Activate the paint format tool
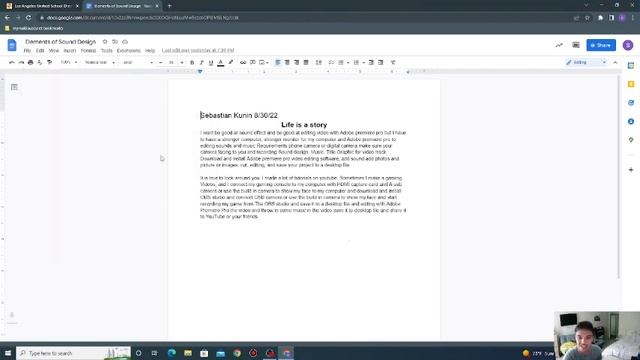Viewport: 640px width, 360px height. (49, 62)
